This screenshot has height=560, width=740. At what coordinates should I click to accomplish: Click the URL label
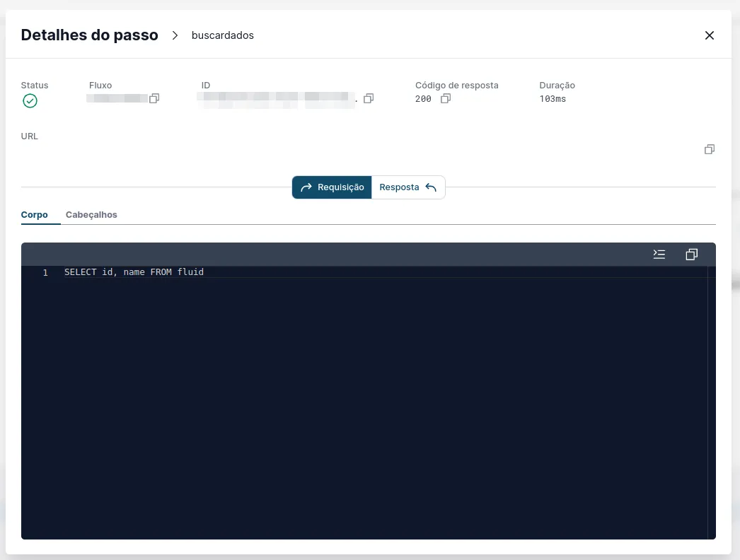[x=29, y=136]
